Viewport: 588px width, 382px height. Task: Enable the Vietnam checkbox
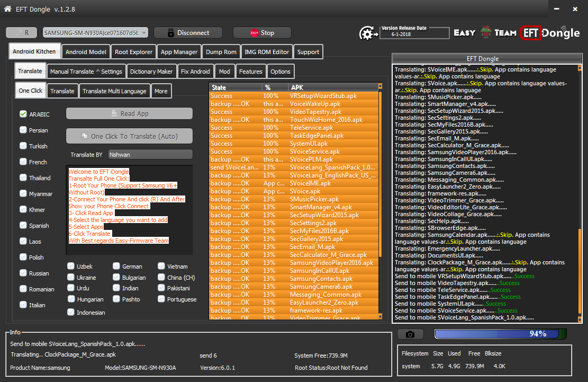pos(161,266)
